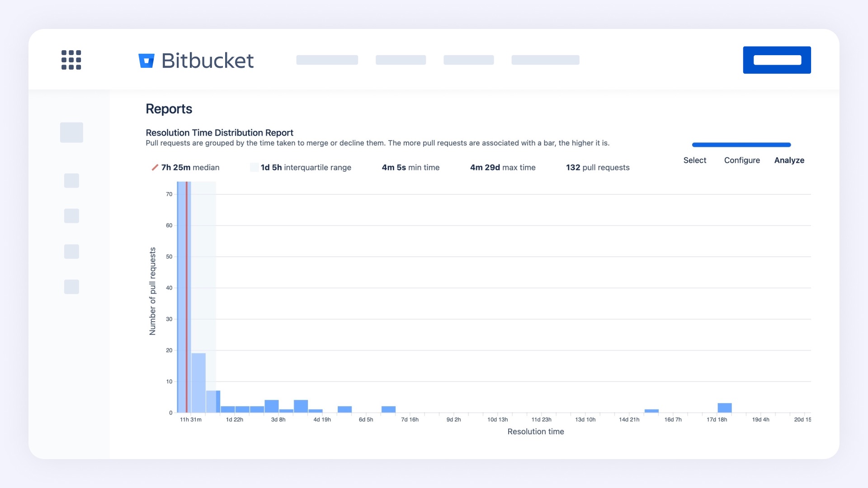Click the Resolution Time Distribution Report title
The width and height of the screenshot is (868, 488).
219,133
